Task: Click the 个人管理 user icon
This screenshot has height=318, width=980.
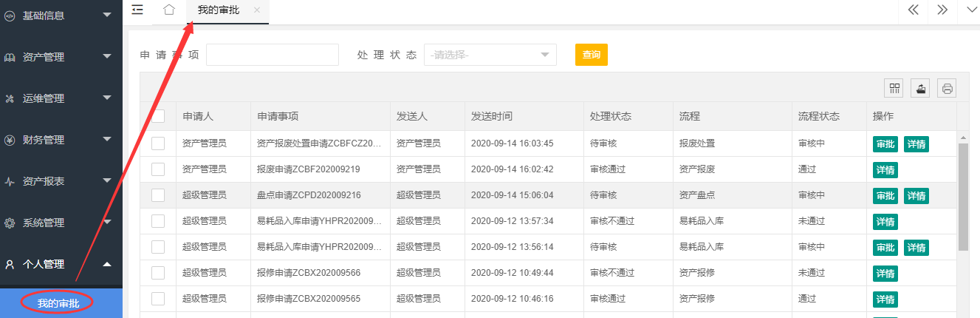Action: 10,263
